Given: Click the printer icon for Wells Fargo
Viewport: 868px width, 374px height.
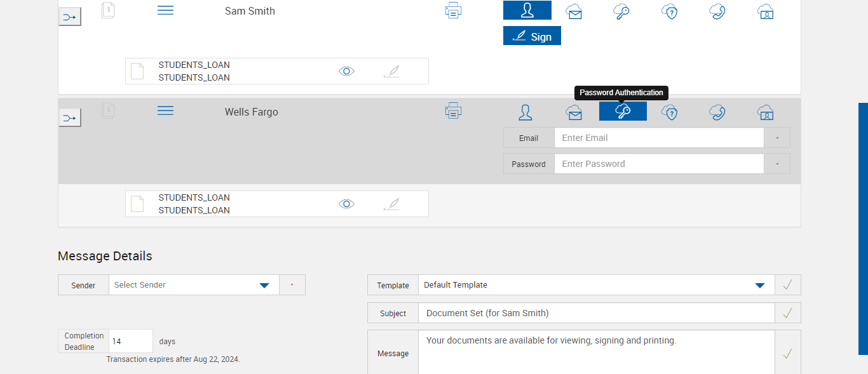Looking at the screenshot, I should tap(453, 111).
